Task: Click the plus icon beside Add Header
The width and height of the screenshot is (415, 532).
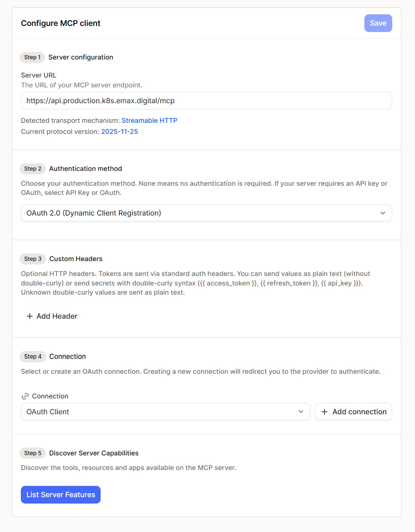Action: [x=30, y=316]
